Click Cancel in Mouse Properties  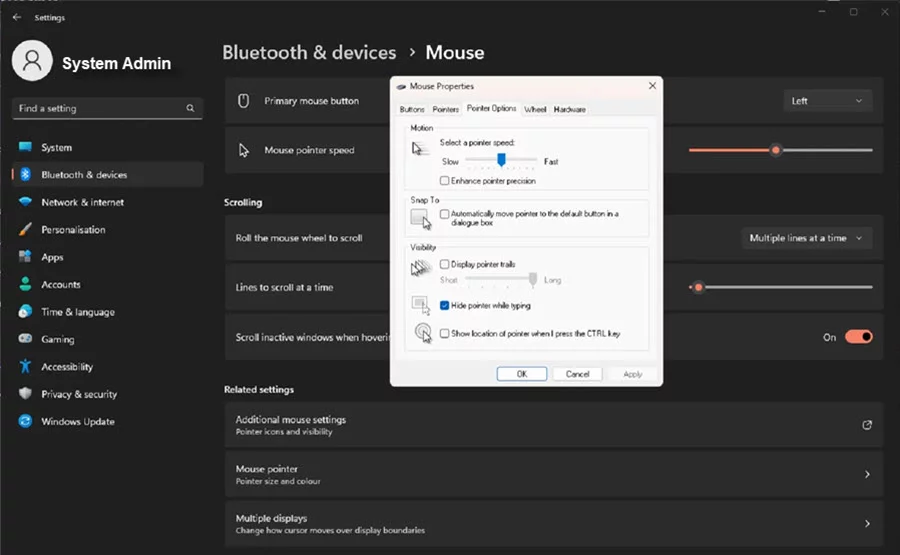click(x=577, y=374)
